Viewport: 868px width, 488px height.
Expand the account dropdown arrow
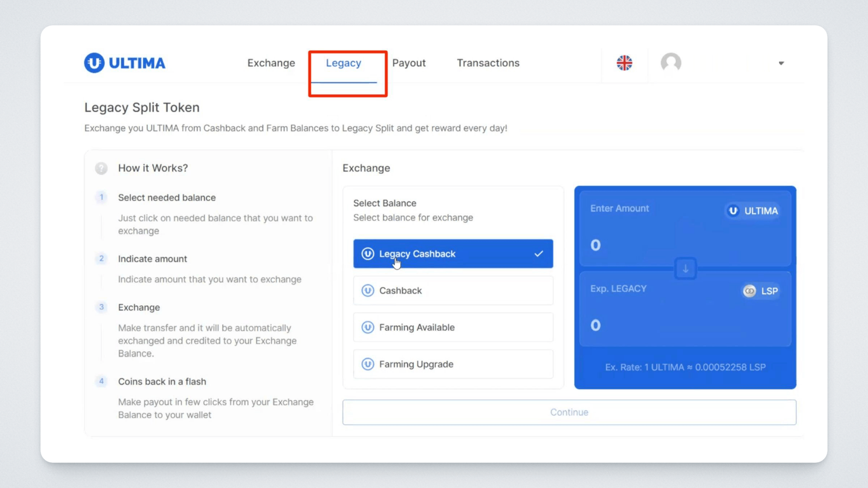781,63
